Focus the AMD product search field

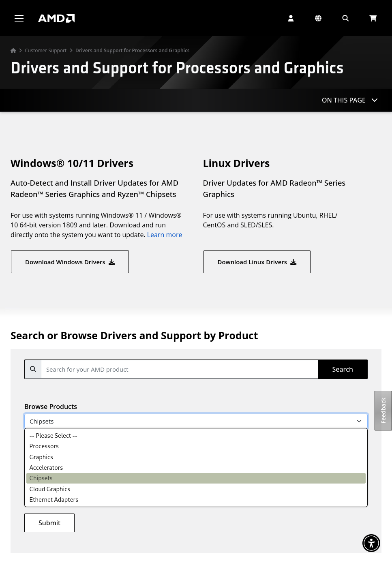[180, 369]
